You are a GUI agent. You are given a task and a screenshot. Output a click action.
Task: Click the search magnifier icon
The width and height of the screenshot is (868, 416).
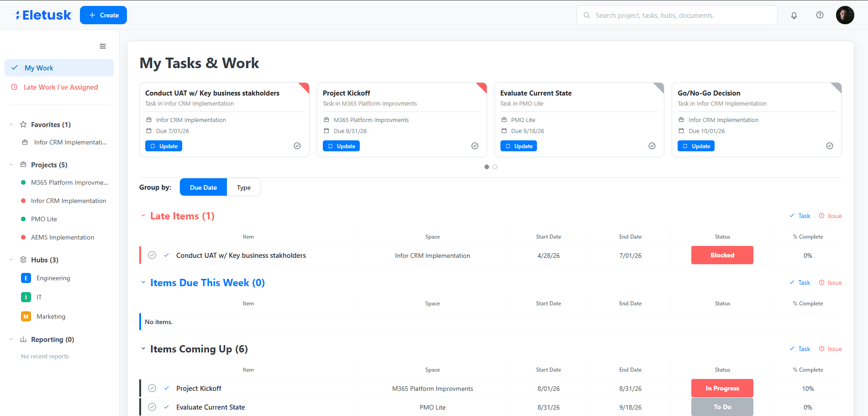coord(587,15)
